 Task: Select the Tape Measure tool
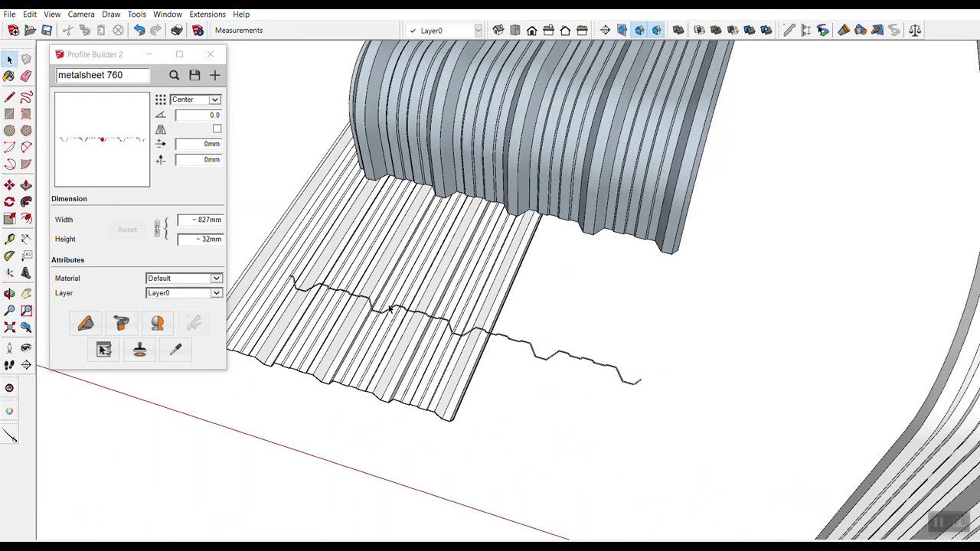coord(9,240)
